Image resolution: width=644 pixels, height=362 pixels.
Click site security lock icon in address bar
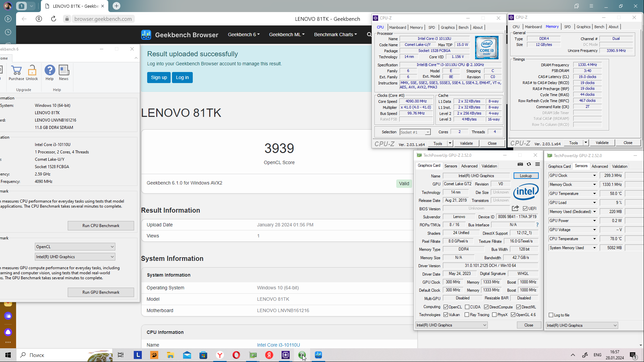[67, 19]
